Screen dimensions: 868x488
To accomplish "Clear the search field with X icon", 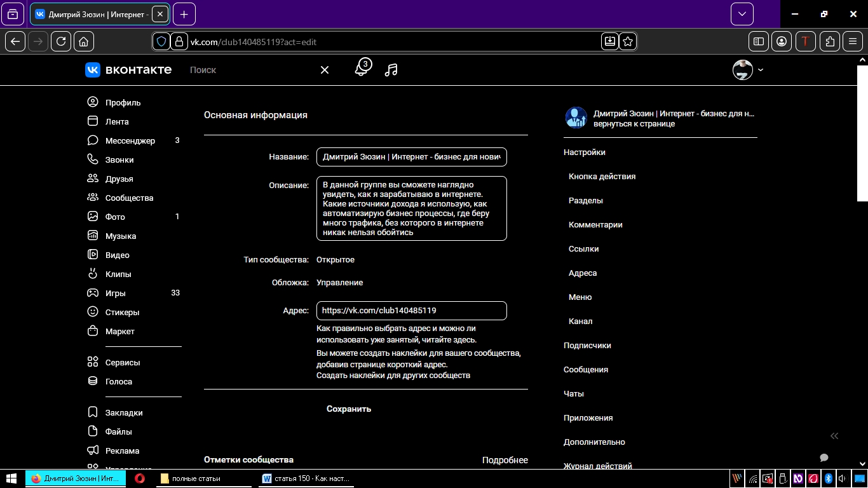I will click(x=325, y=70).
